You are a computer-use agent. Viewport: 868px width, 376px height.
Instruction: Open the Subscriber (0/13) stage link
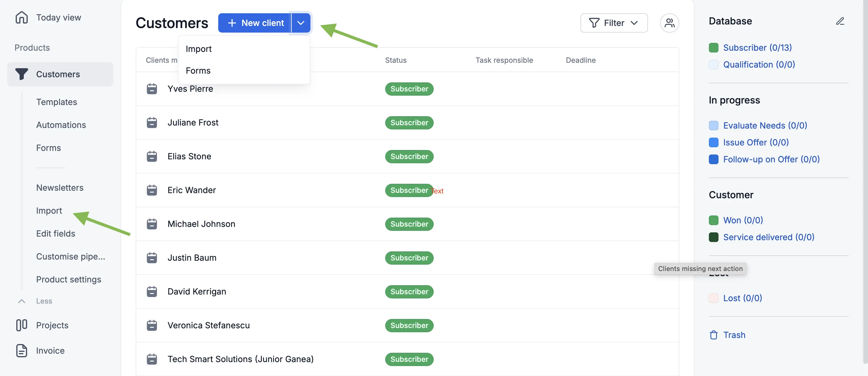click(x=757, y=48)
